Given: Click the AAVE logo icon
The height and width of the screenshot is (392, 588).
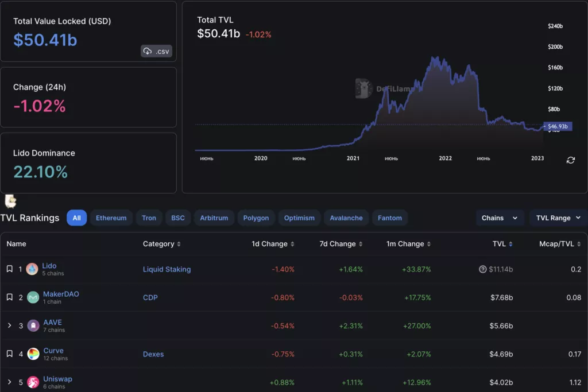Looking at the screenshot, I should 33,325.
